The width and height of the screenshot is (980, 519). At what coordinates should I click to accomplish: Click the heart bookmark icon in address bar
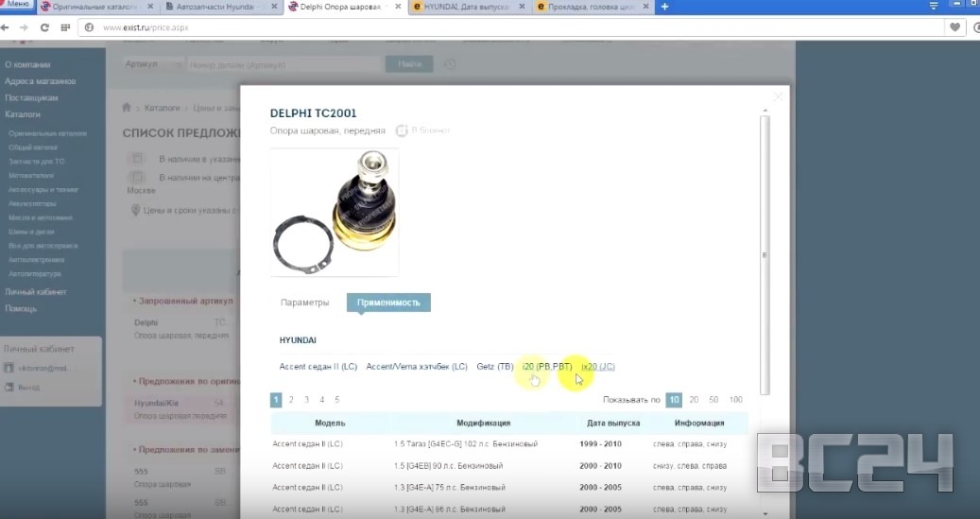click(x=955, y=27)
